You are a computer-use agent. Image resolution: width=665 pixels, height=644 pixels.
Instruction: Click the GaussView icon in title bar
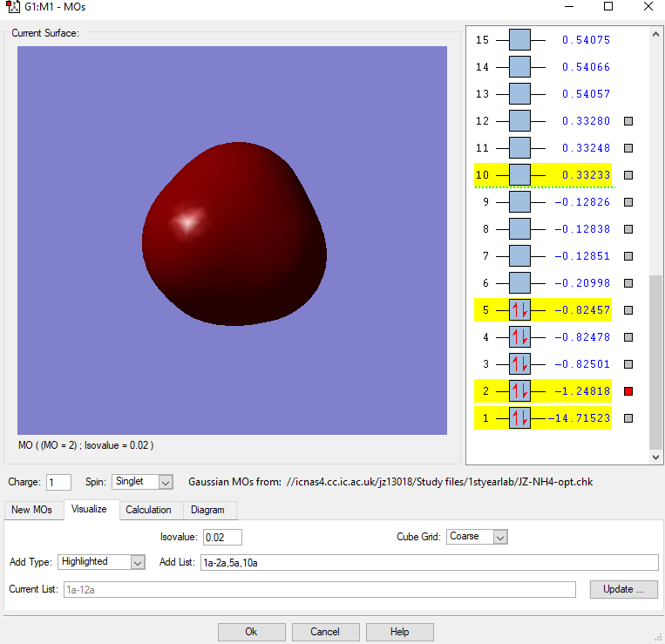point(11,7)
